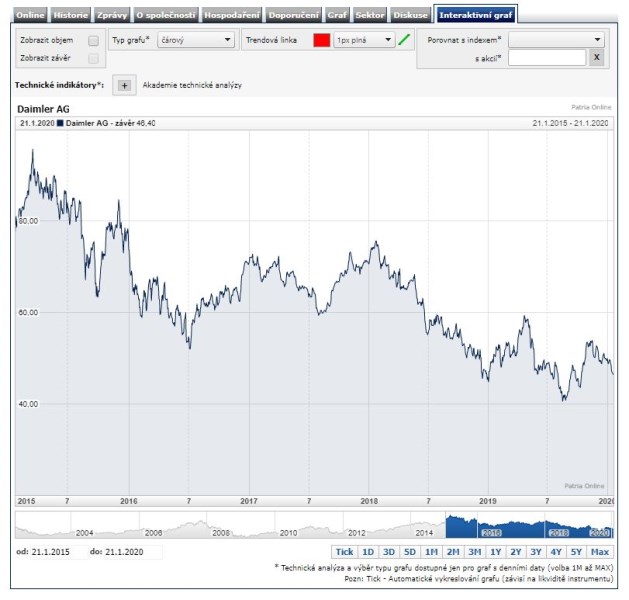Click the blue selected range in overview timeline
This screenshot has width=629, height=600.
(x=528, y=524)
